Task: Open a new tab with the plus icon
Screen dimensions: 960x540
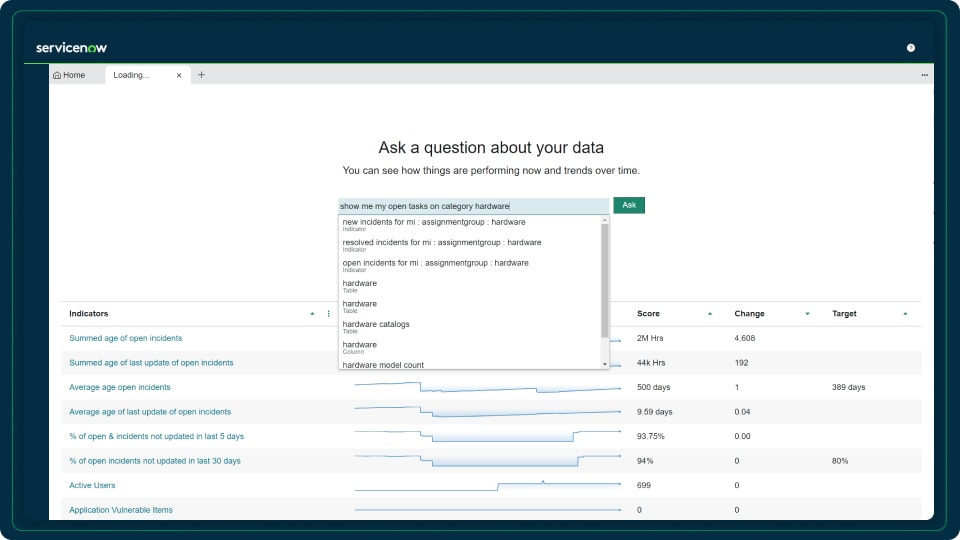Action: click(x=201, y=75)
